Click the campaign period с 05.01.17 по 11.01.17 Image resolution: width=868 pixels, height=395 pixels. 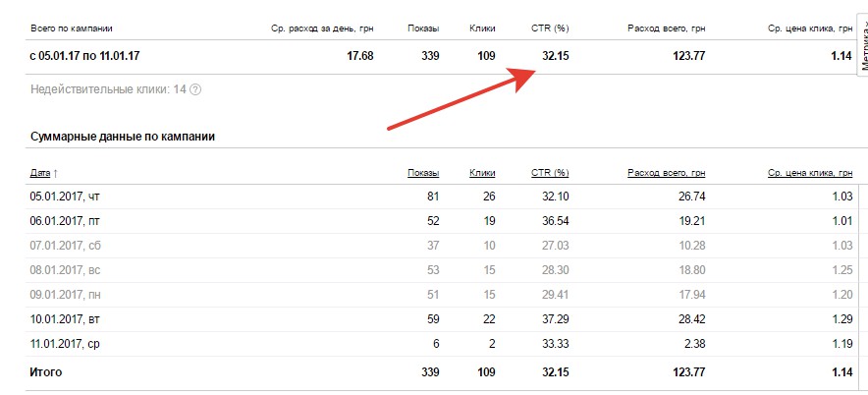pyautogui.click(x=86, y=56)
